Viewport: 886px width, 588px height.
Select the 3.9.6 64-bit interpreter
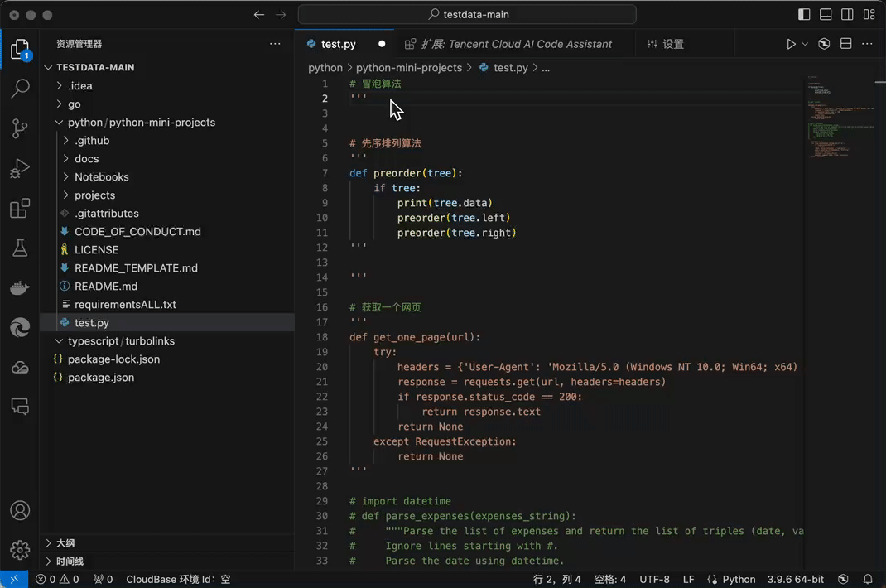click(x=795, y=579)
